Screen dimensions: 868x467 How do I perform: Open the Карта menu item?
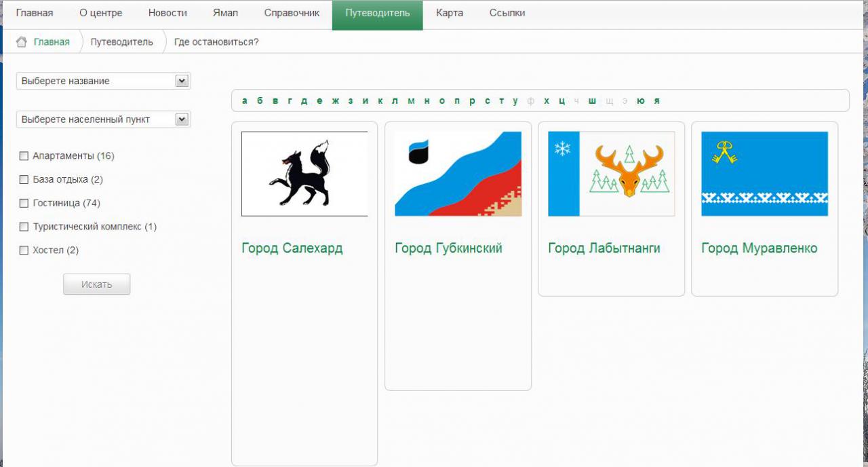tap(450, 13)
